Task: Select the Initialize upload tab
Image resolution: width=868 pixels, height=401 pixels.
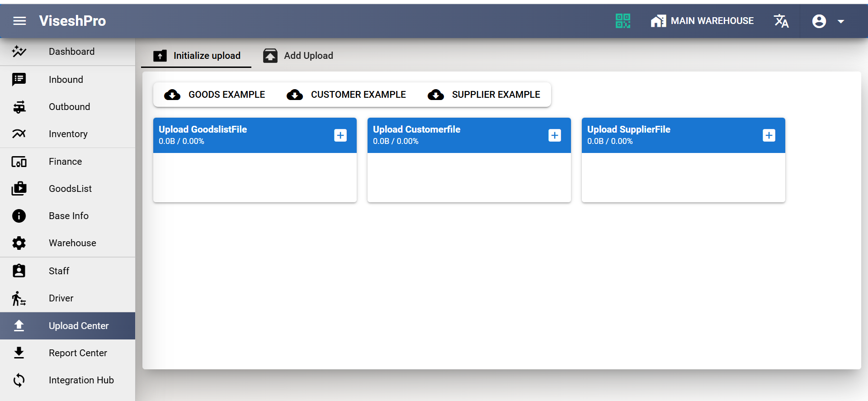Action: coord(197,56)
